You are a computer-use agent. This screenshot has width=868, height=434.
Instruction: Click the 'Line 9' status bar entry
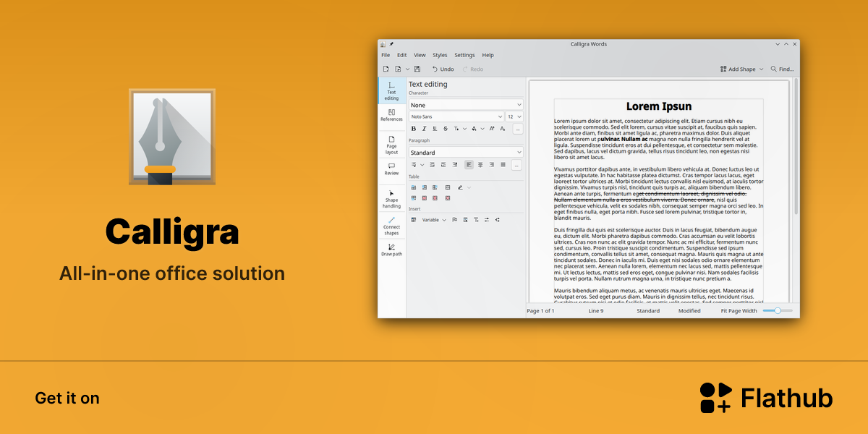click(596, 311)
